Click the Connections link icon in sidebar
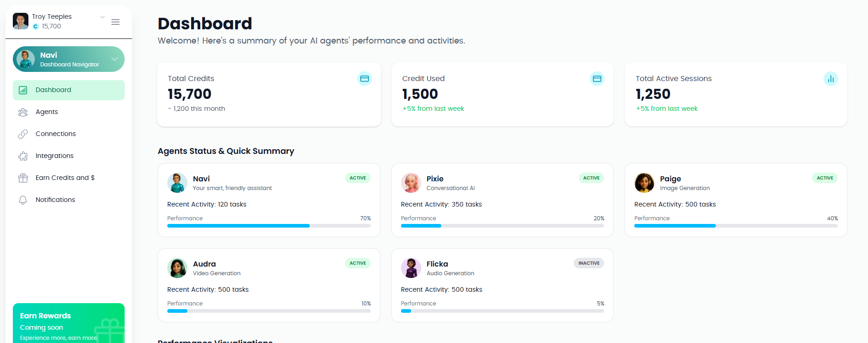 pyautogui.click(x=23, y=134)
